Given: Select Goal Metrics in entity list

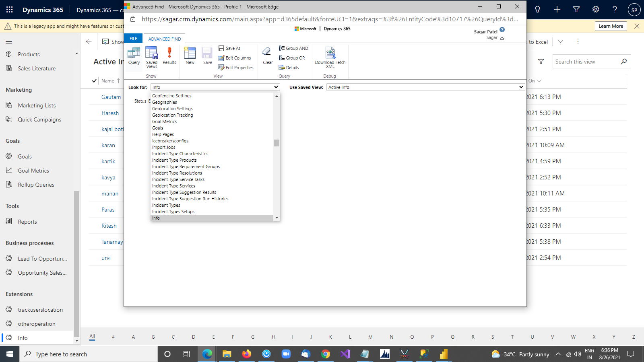Looking at the screenshot, I should pos(164,121).
